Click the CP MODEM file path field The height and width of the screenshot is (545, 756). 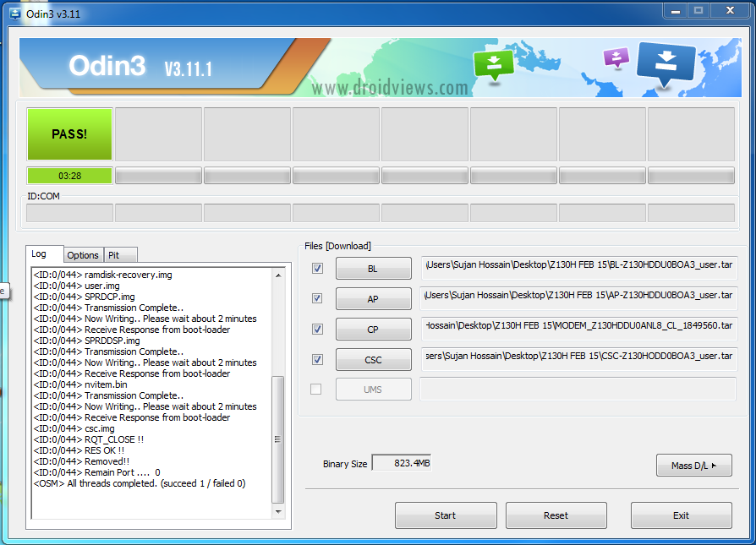[x=579, y=328]
